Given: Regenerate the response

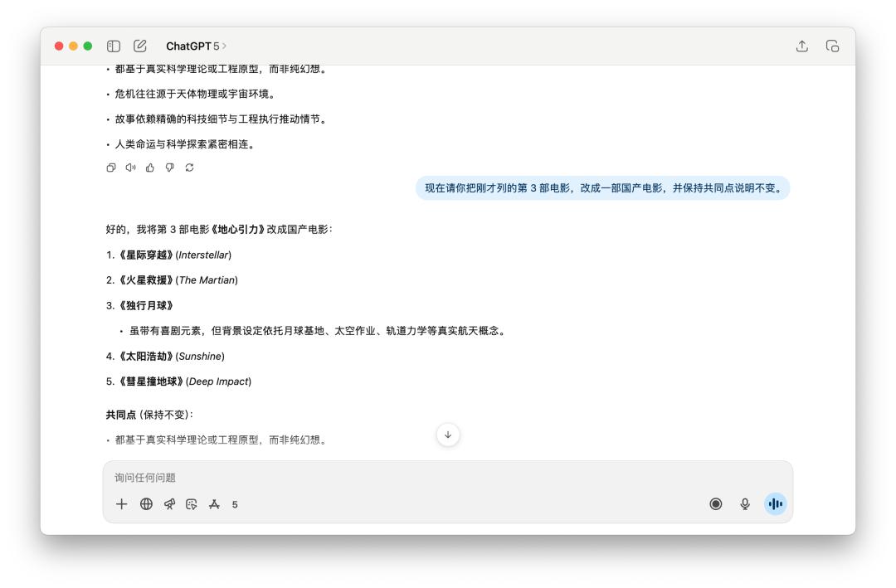Looking at the screenshot, I should tap(189, 168).
